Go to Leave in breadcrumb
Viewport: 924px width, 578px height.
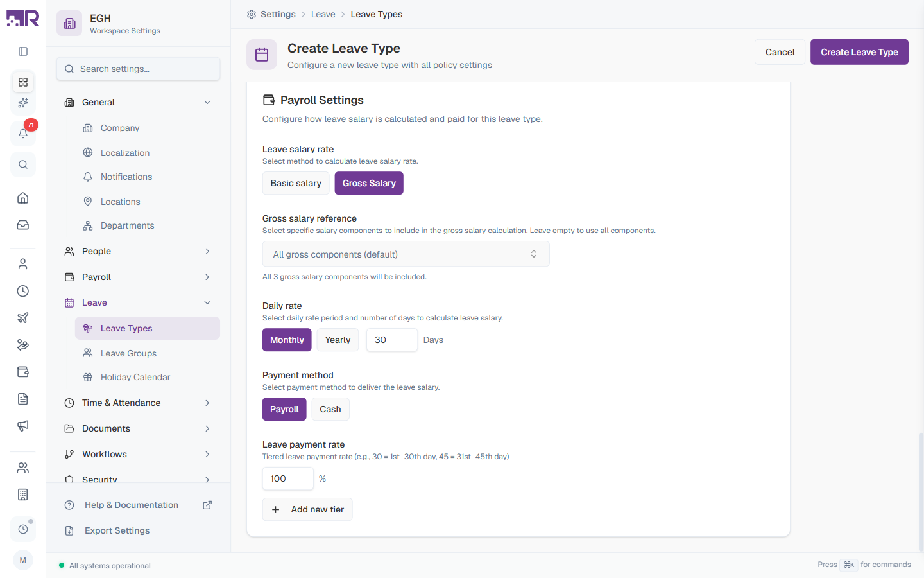(323, 14)
